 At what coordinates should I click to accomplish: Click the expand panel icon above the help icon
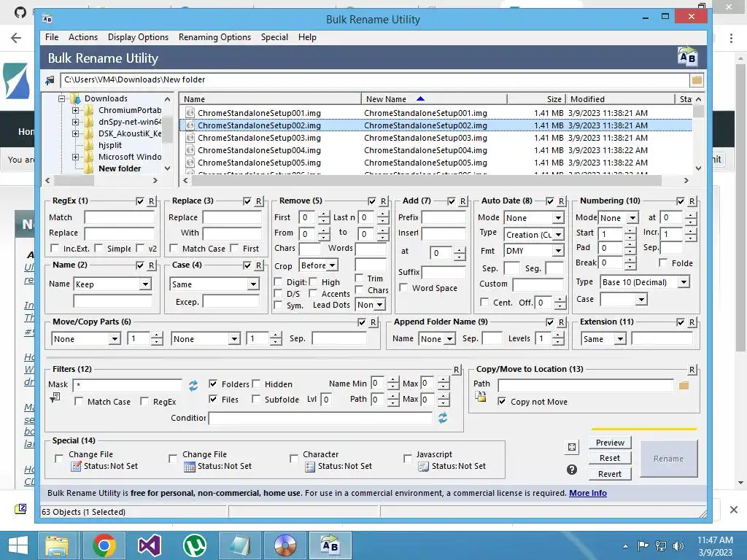[x=572, y=447]
